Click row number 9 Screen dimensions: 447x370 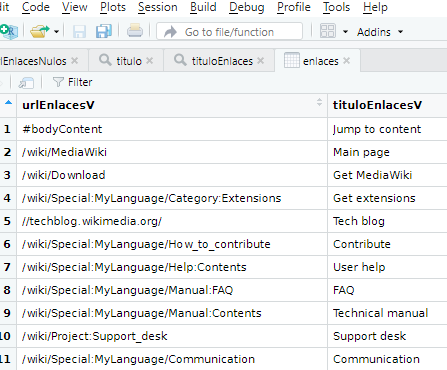point(7,313)
